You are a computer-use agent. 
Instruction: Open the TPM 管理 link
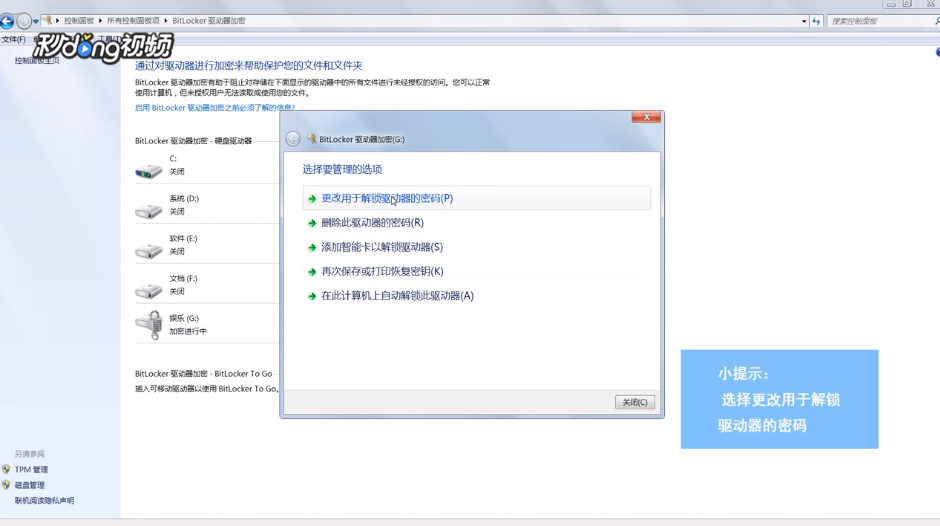click(x=31, y=470)
